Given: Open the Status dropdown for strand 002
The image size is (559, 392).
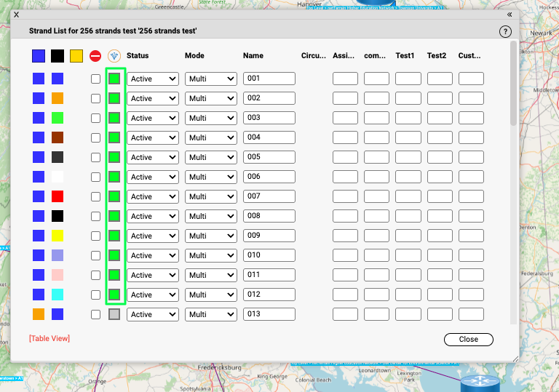Looking at the screenshot, I should click(153, 98).
